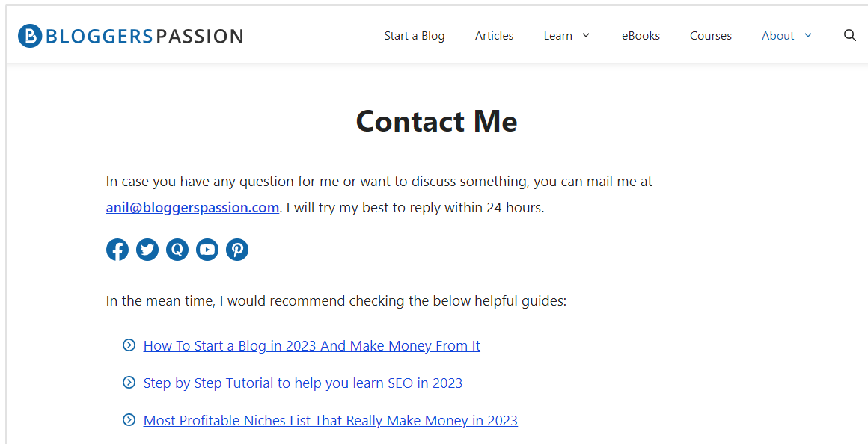Open the Quora social icon
Screen dimensions: 868x444
tap(177, 250)
